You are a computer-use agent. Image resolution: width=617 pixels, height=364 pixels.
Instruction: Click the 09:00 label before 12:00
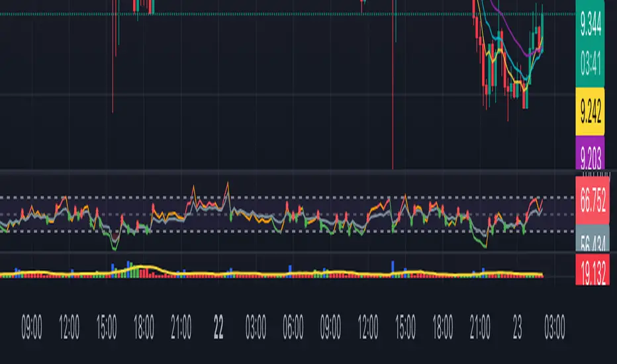pyautogui.click(x=32, y=327)
